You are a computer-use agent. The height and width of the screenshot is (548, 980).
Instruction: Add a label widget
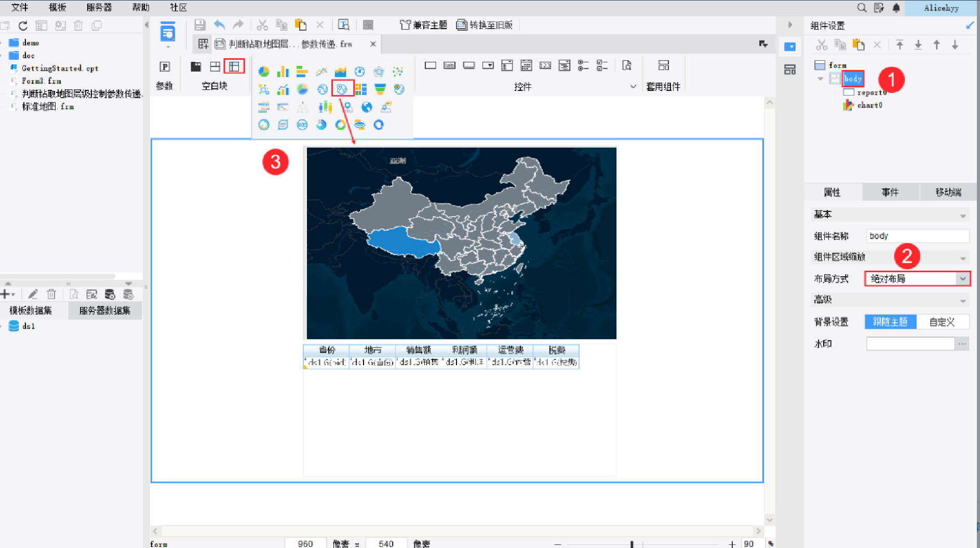click(450, 65)
